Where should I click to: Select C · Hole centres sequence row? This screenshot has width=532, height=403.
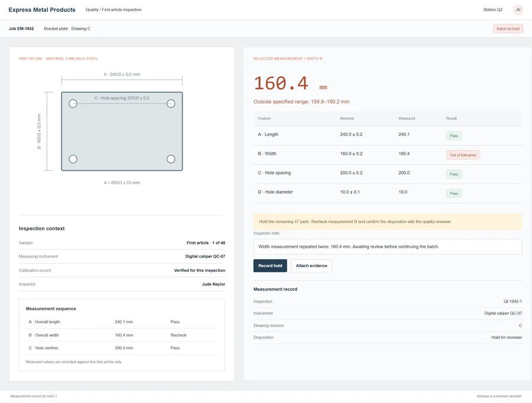pyautogui.click(x=122, y=348)
